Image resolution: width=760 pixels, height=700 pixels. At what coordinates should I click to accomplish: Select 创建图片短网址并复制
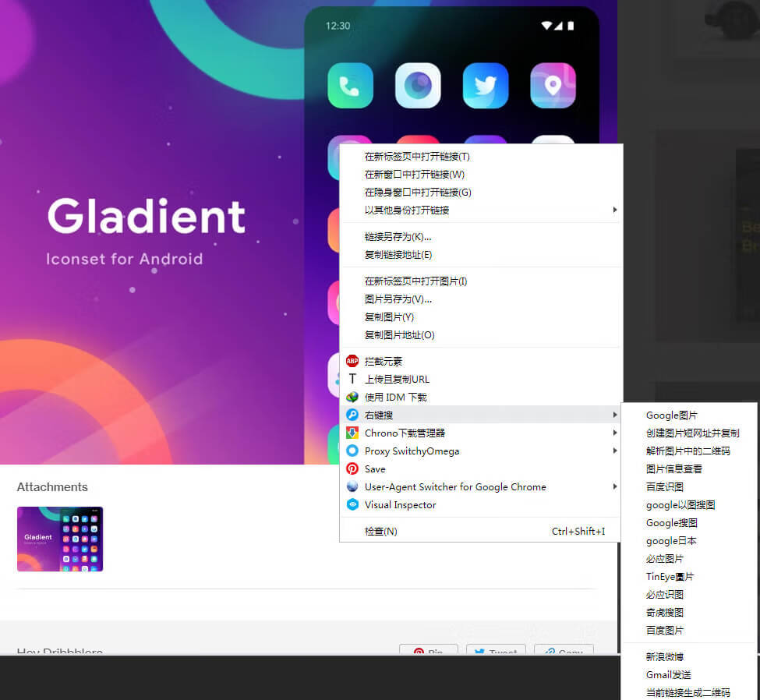[x=689, y=433]
